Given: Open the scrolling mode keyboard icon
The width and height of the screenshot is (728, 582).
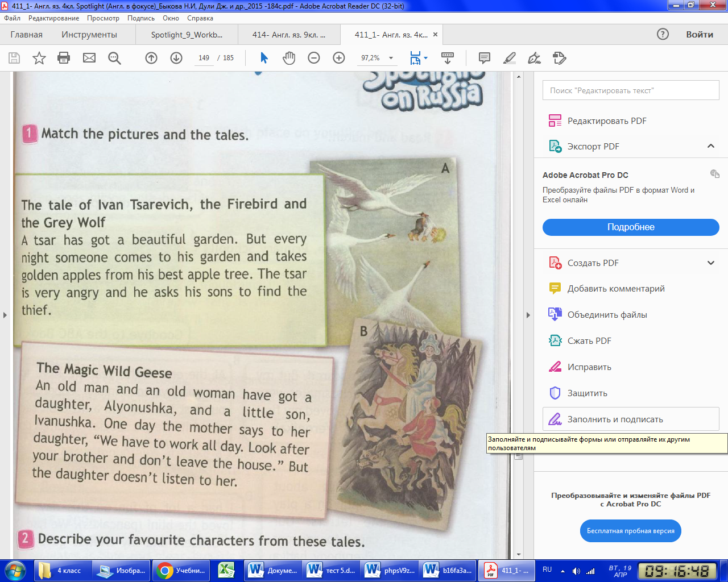Looking at the screenshot, I should click(x=448, y=58).
